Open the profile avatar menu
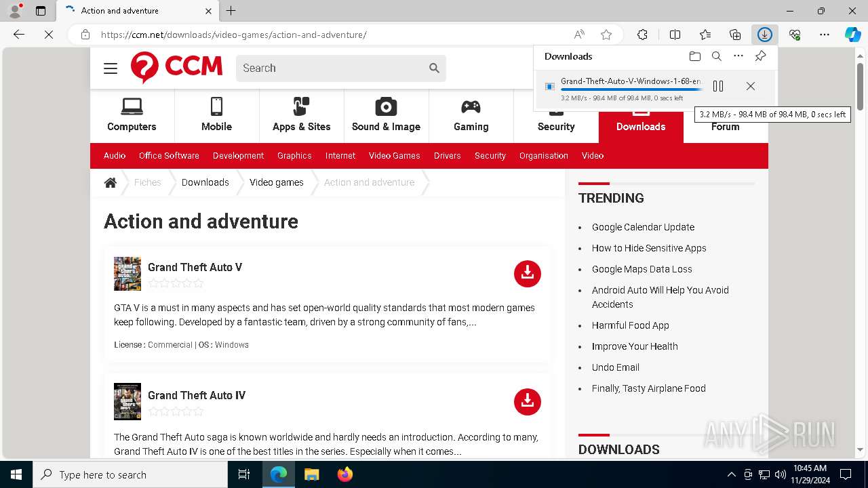This screenshot has height=488, width=868. (x=14, y=11)
